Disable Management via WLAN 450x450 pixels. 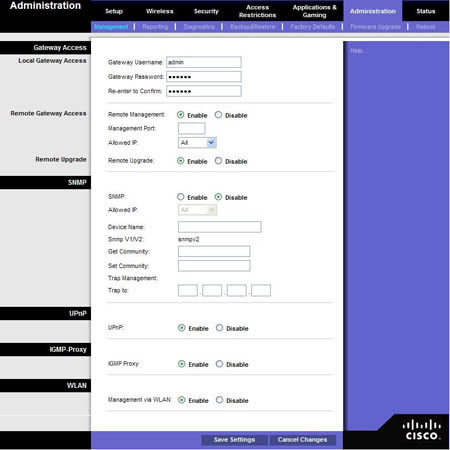(219, 400)
